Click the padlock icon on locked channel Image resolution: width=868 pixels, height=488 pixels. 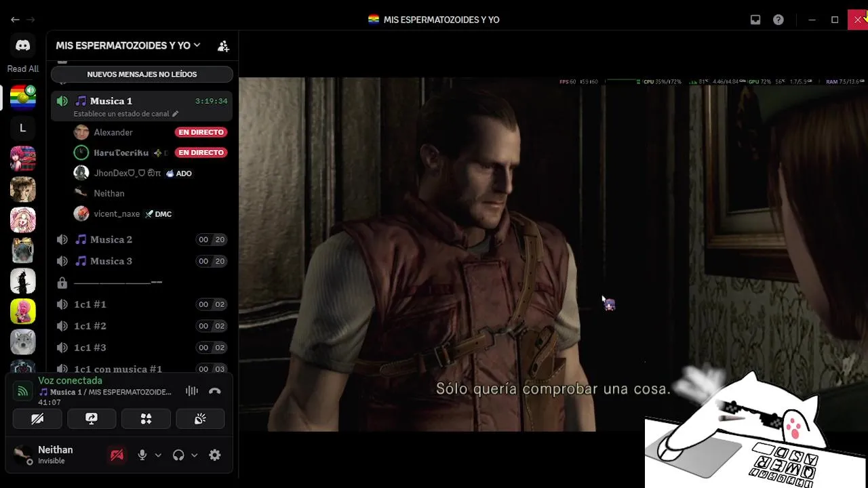[x=62, y=283]
